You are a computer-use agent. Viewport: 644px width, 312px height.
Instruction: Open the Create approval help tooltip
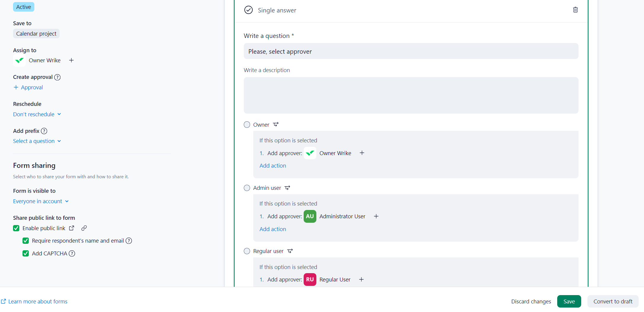tap(57, 77)
